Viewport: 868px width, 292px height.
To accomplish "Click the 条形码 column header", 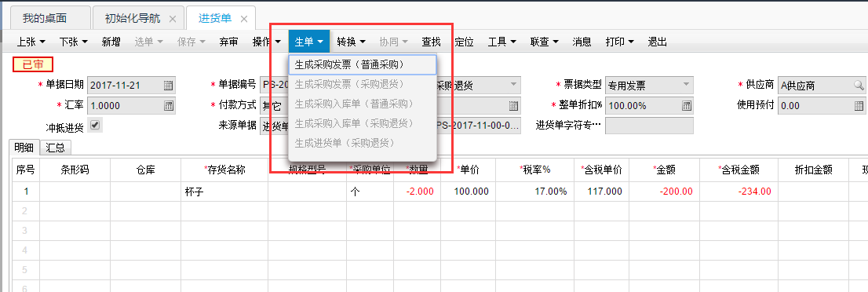I will tap(75, 170).
